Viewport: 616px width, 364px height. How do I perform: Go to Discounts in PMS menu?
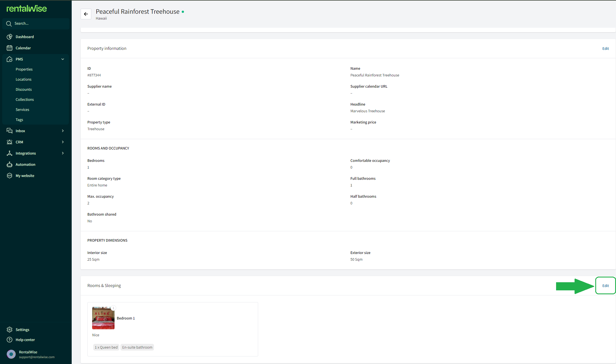[24, 89]
